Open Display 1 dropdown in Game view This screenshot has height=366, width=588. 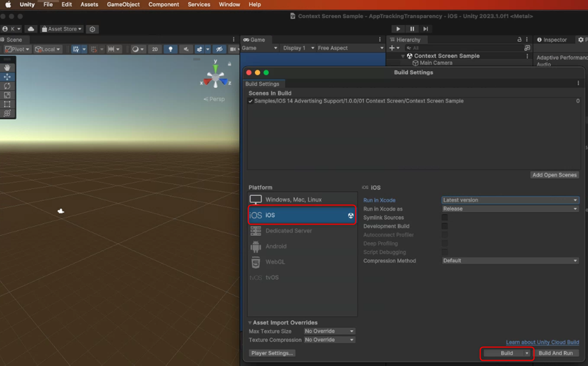299,48
